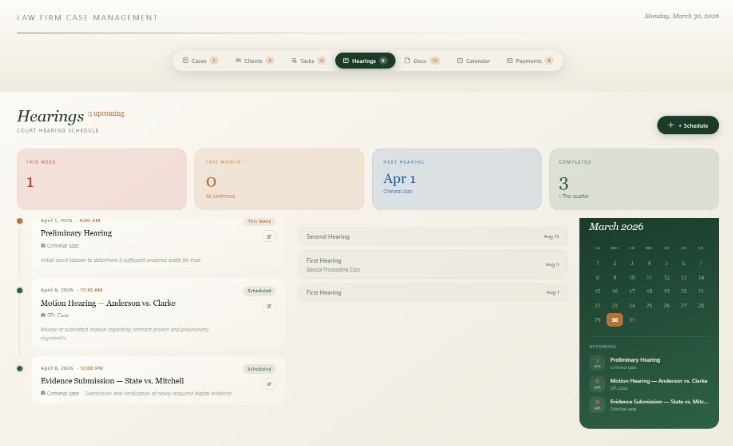
Task: Click the This Month stat card
Action: coord(279,179)
